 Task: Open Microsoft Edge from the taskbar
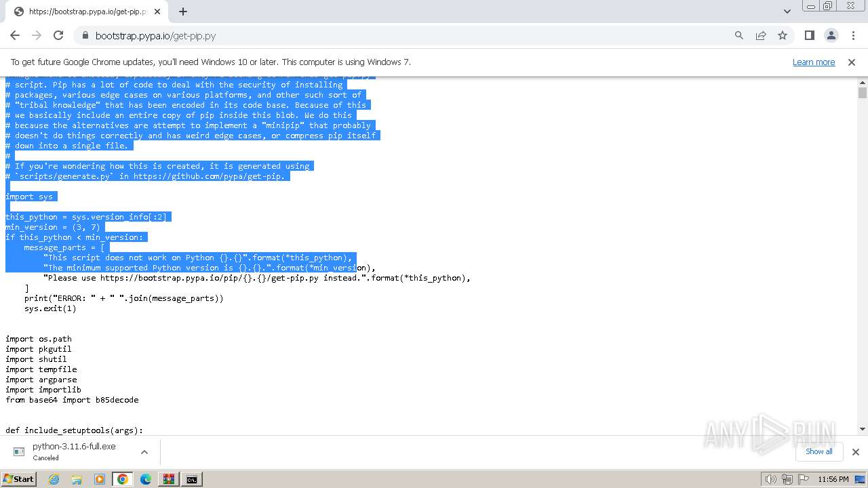146,479
